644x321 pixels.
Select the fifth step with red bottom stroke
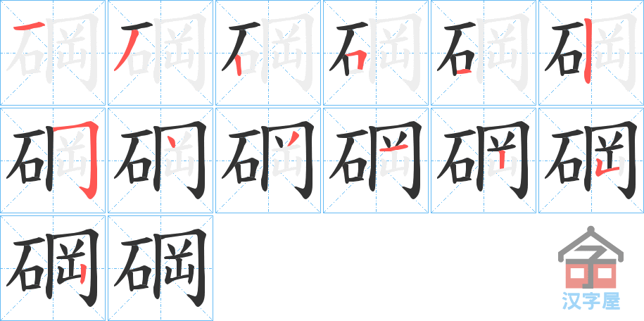pos(484,53)
